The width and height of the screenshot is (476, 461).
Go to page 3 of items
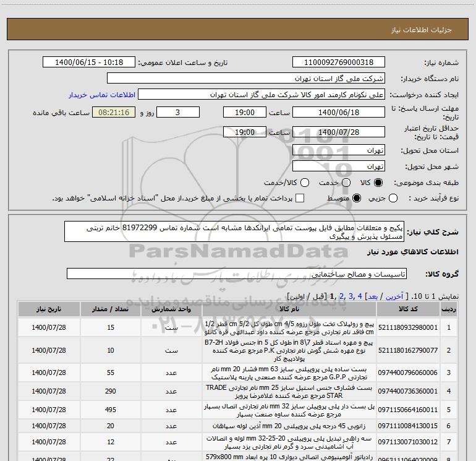(351, 296)
